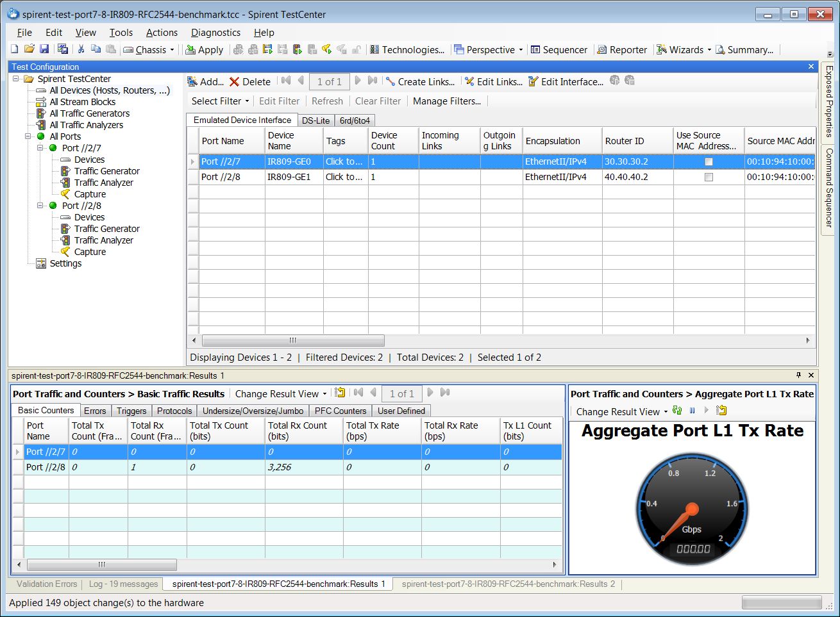Switch to the Results 2 bottom tab

point(508,584)
